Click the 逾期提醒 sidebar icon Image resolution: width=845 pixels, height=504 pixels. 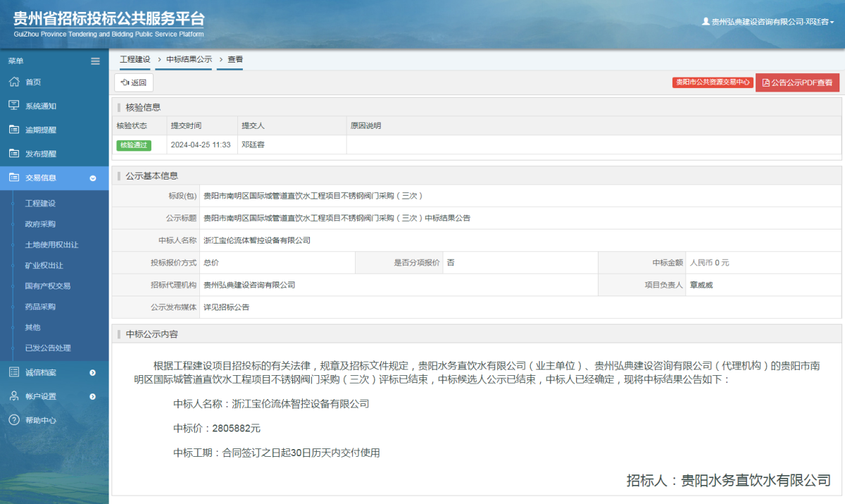13,130
